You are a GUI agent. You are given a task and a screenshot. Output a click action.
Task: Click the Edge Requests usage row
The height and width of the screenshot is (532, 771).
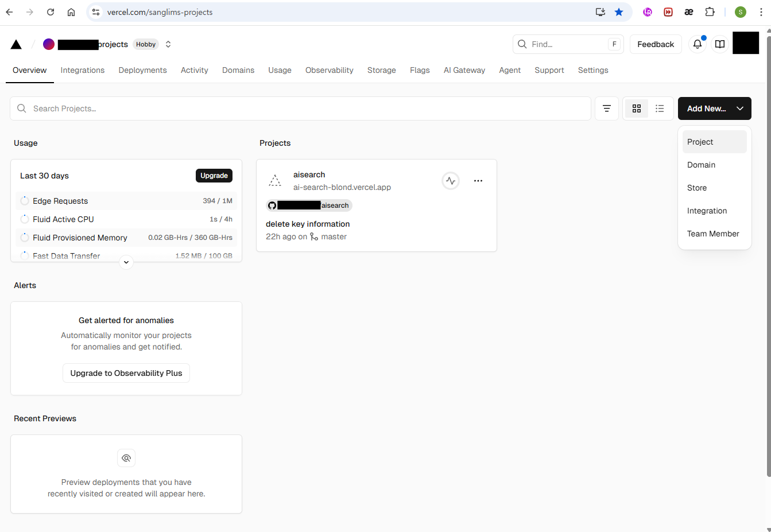[x=126, y=201]
